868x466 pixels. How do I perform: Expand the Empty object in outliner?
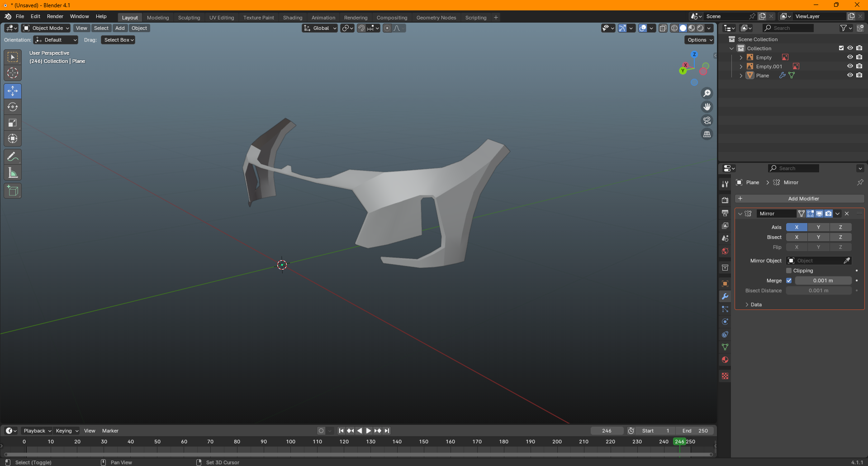click(741, 57)
